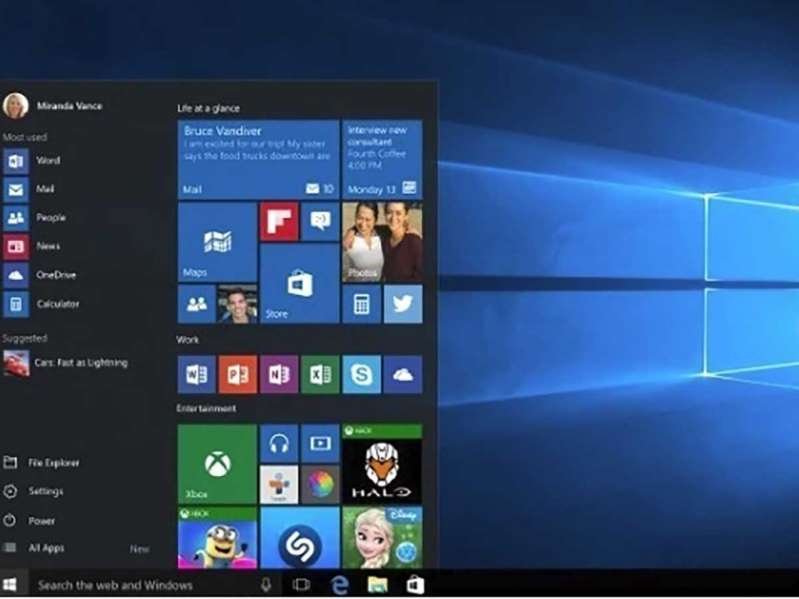Click the Miranda Vance user account
Screen dimensions: 799x599
[x=52, y=106]
